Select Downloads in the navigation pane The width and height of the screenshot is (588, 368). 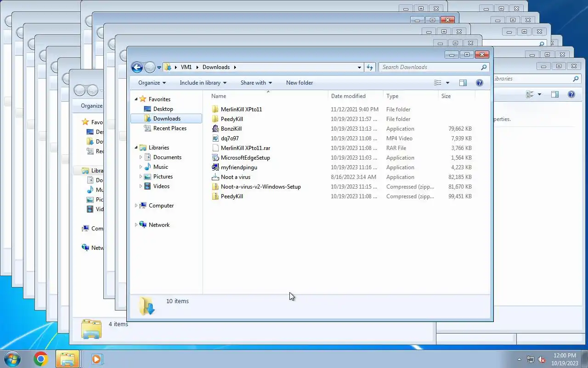coord(166,119)
